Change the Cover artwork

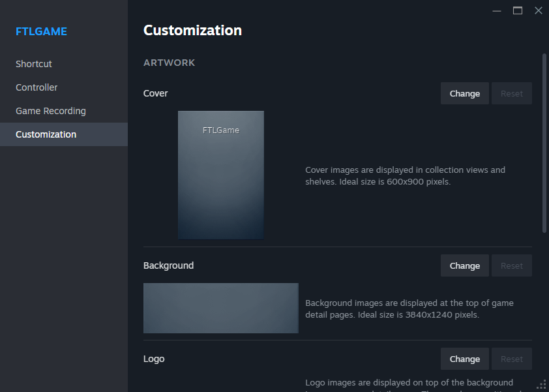click(464, 93)
